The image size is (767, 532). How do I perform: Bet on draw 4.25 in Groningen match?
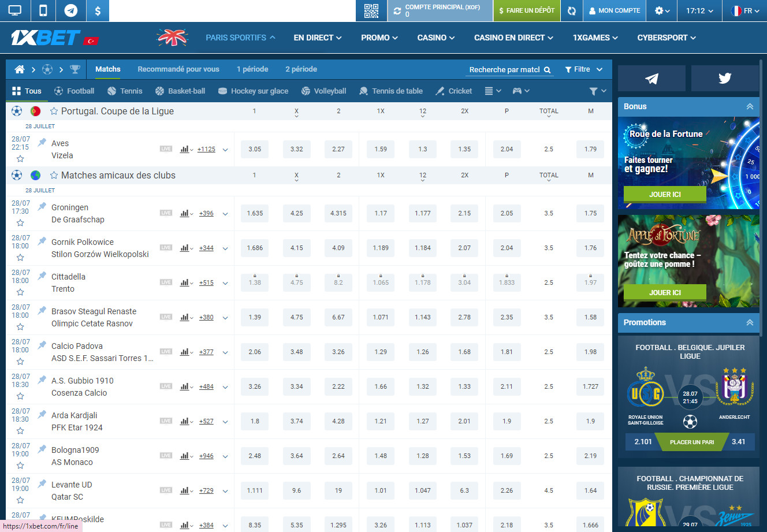click(297, 213)
